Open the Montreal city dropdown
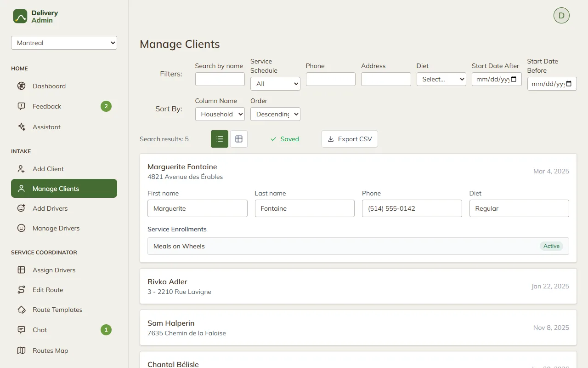This screenshot has height=368, width=588. coord(64,43)
